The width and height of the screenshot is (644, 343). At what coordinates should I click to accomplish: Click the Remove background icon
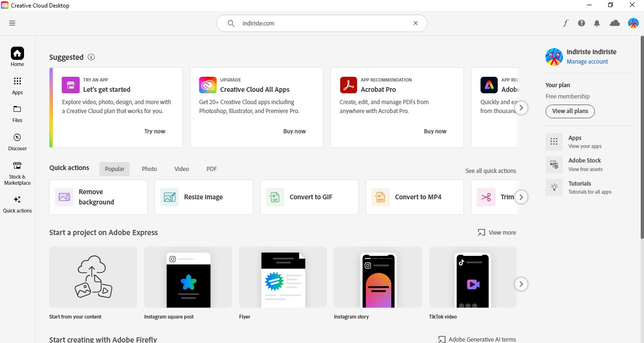click(64, 197)
